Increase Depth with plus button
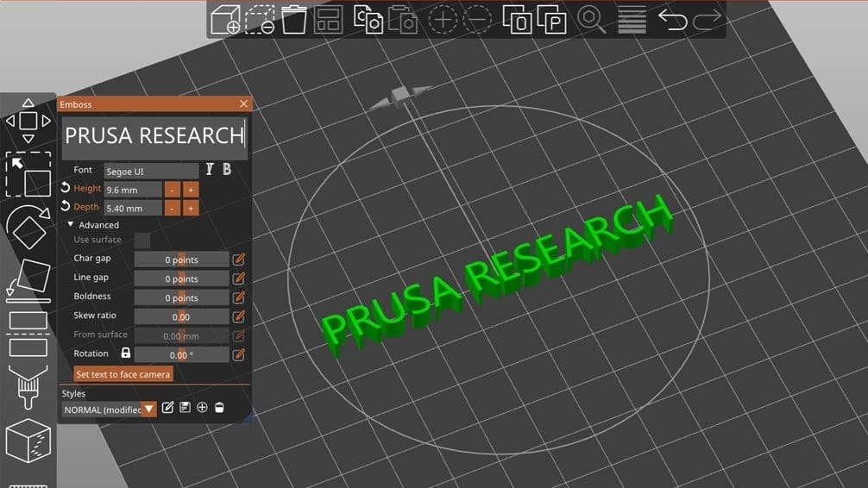Image resolution: width=868 pixels, height=488 pixels. tap(191, 208)
